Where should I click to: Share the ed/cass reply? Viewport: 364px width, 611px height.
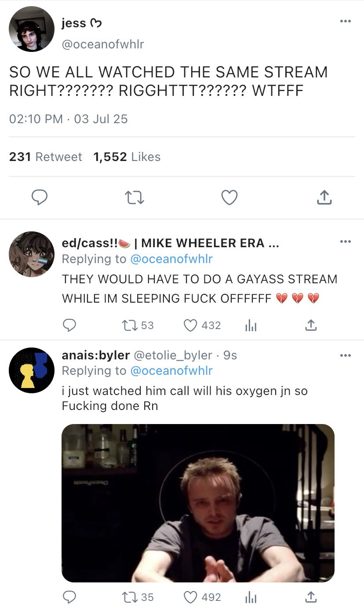pos(310,325)
